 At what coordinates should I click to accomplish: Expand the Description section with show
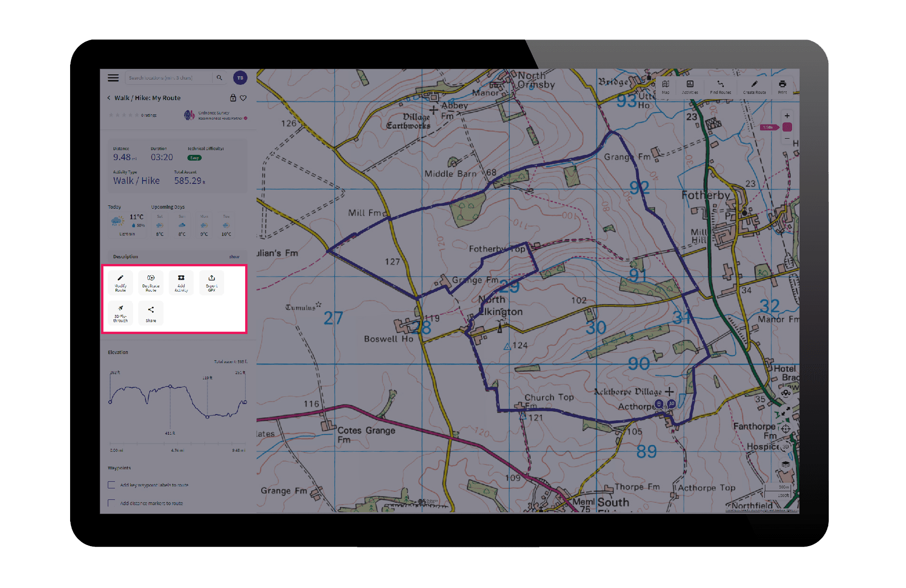coord(234,256)
